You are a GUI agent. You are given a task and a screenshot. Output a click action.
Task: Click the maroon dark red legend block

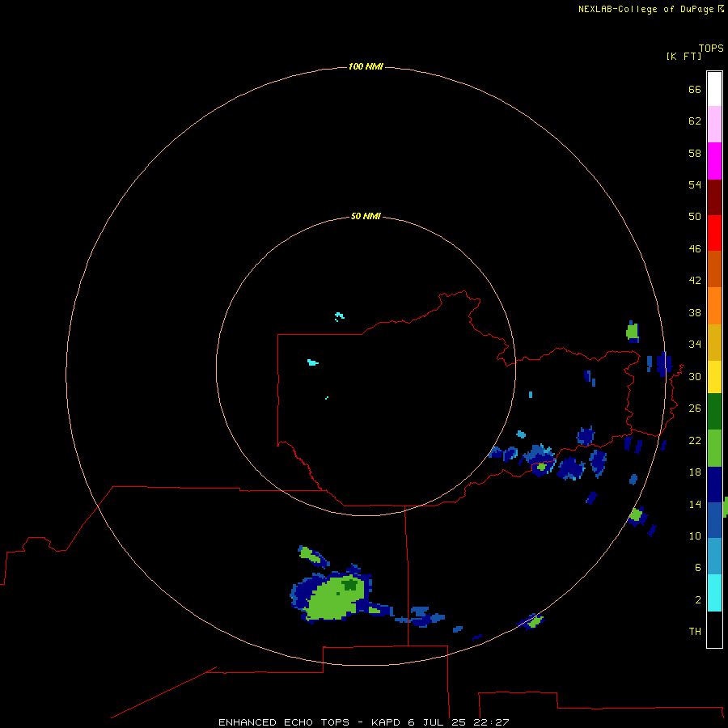point(714,197)
